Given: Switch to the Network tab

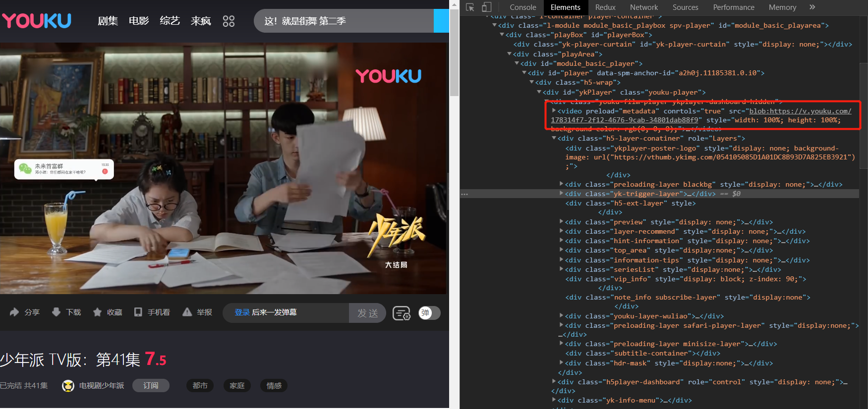Looking at the screenshot, I should 643,7.
